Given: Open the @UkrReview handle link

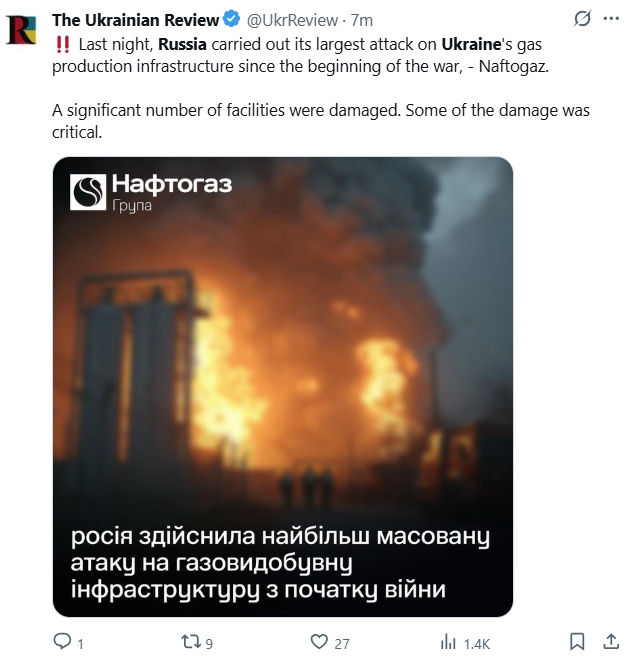Looking at the screenshot, I should tap(292, 20).
